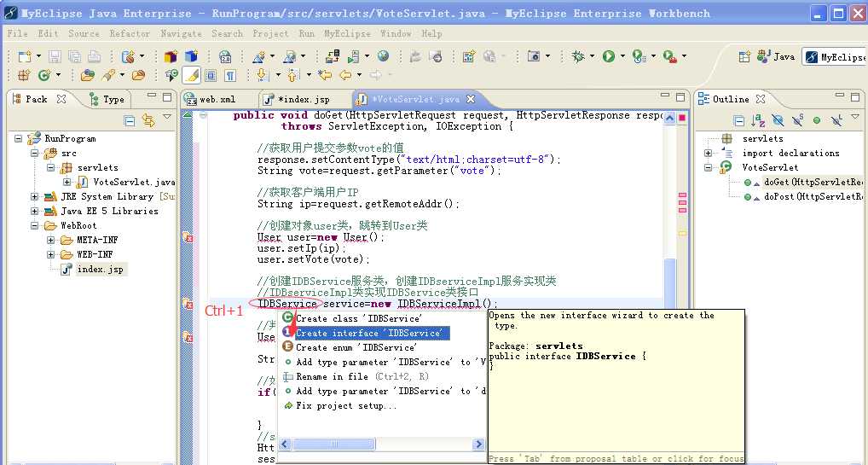This screenshot has width=868, height=465.
Task: Toggle Hide Non-Public Members green dot
Action: [817, 120]
